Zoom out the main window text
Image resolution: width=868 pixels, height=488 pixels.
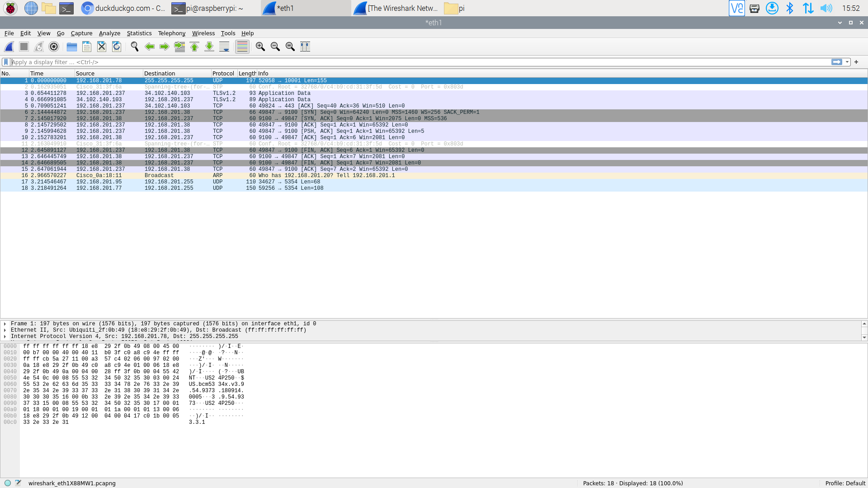pyautogui.click(x=275, y=47)
